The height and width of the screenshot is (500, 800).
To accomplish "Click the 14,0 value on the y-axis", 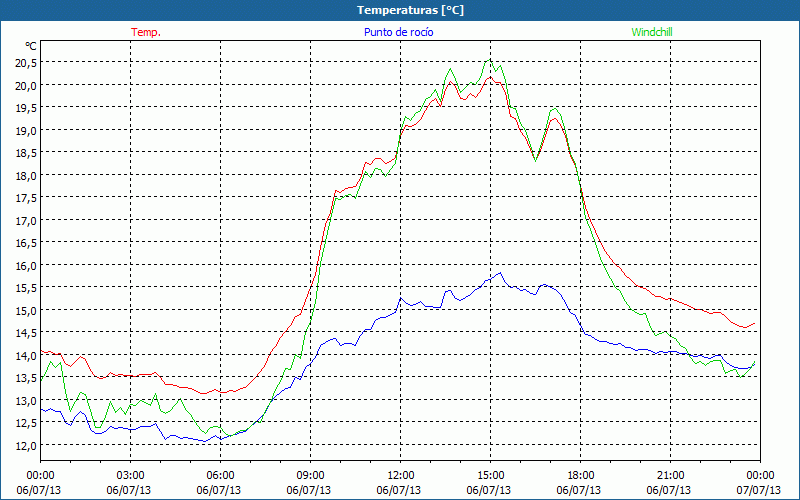I will 28,355.
